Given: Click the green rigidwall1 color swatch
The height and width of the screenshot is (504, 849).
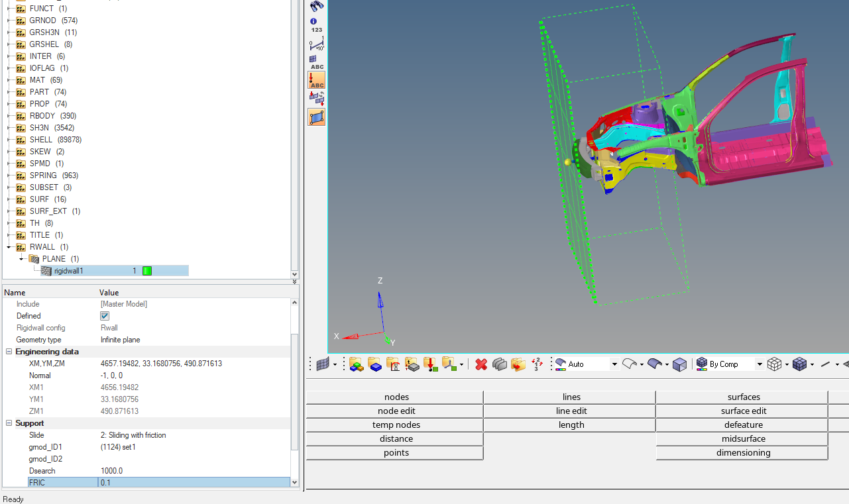Looking at the screenshot, I should pyautogui.click(x=147, y=271).
